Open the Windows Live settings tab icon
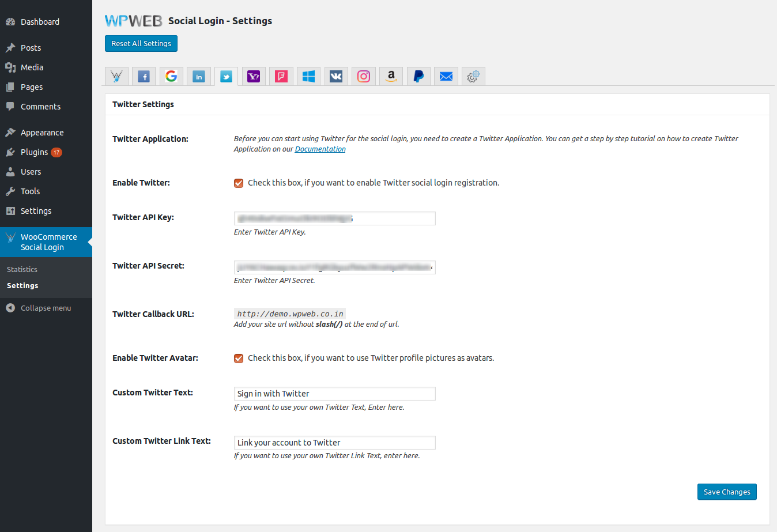The height and width of the screenshot is (532, 777). coord(309,77)
